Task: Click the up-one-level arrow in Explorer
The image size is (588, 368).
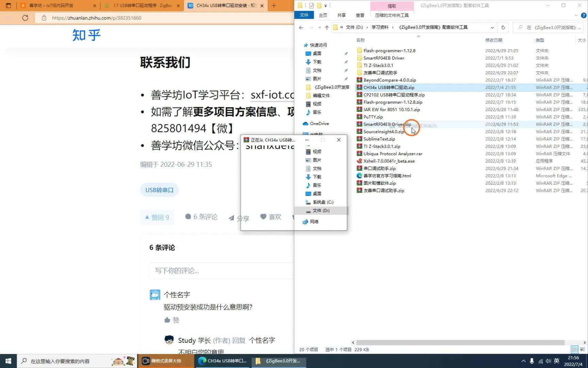Action: click(327, 27)
